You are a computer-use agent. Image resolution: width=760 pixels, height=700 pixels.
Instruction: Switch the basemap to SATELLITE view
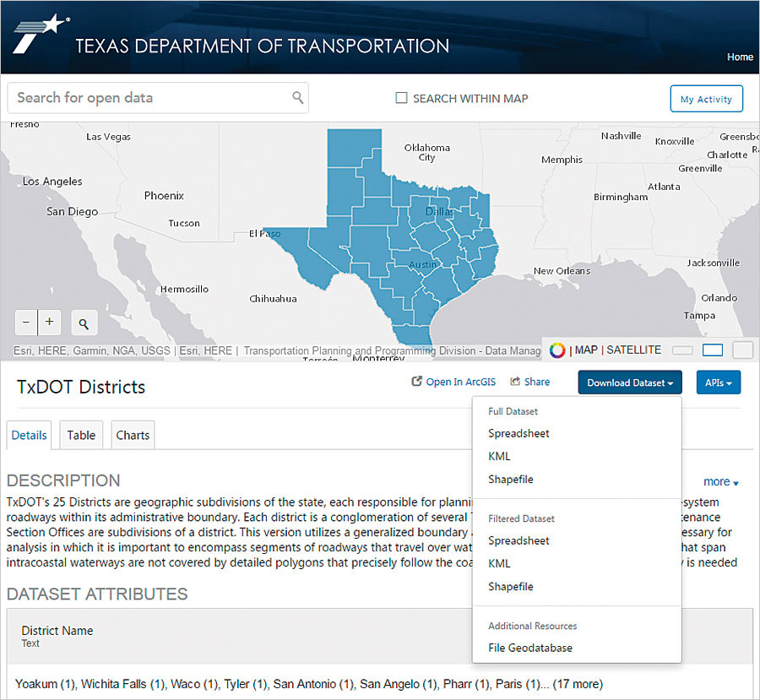(x=633, y=350)
